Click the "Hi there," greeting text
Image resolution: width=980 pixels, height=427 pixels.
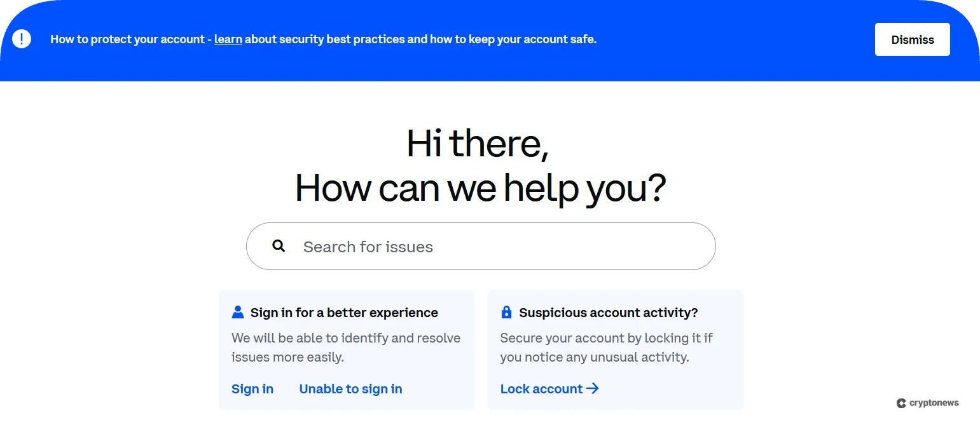(x=478, y=144)
